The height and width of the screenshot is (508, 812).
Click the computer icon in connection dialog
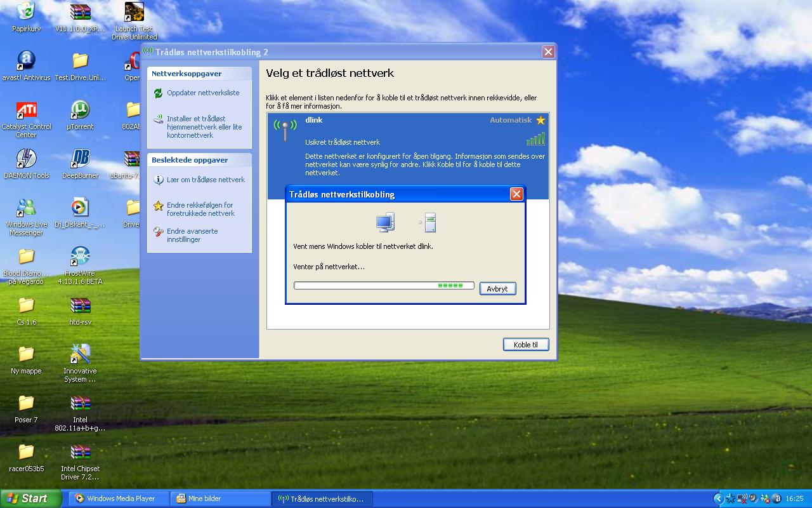point(385,222)
